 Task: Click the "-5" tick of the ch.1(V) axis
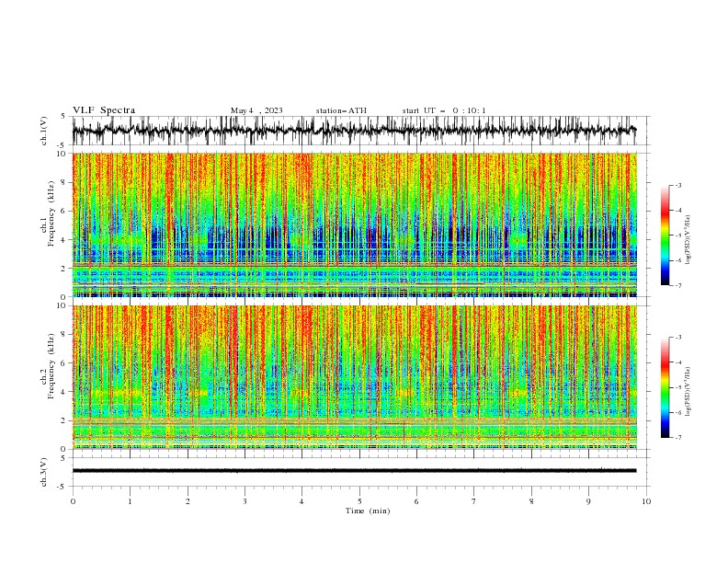coord(62,145)
